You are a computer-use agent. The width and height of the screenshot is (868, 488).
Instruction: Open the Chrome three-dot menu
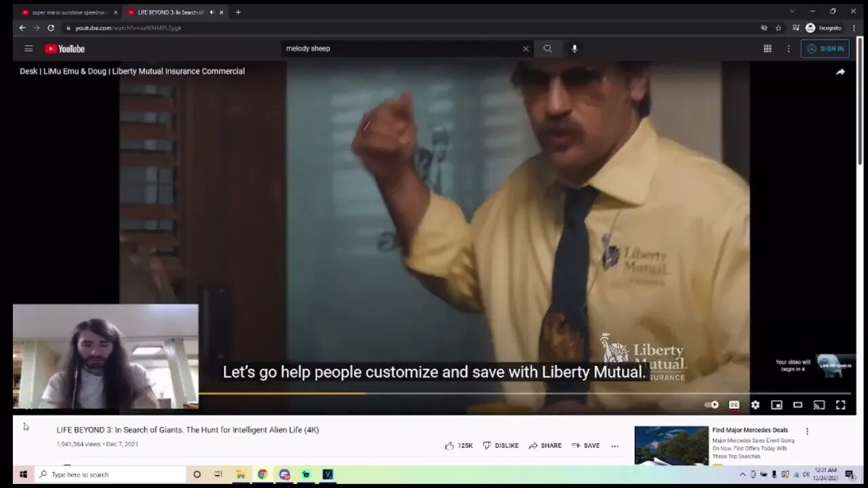click(852, 28)
